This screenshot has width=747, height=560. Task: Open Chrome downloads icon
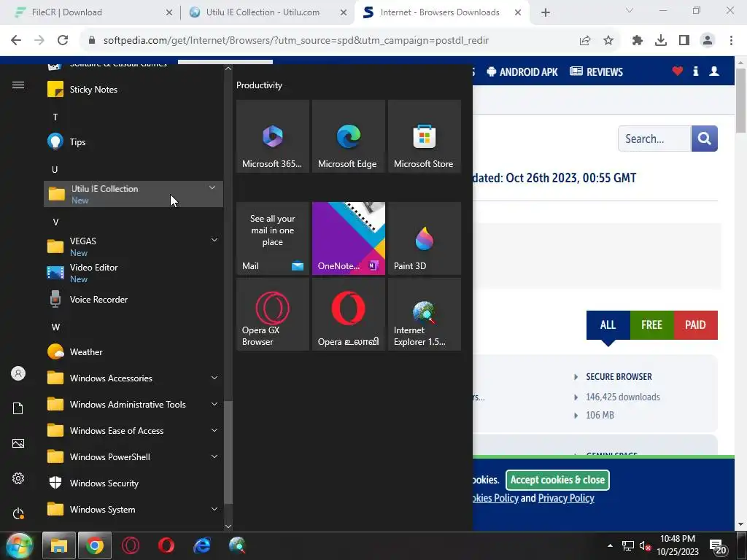pyautogui.click(x=661, y=41)
